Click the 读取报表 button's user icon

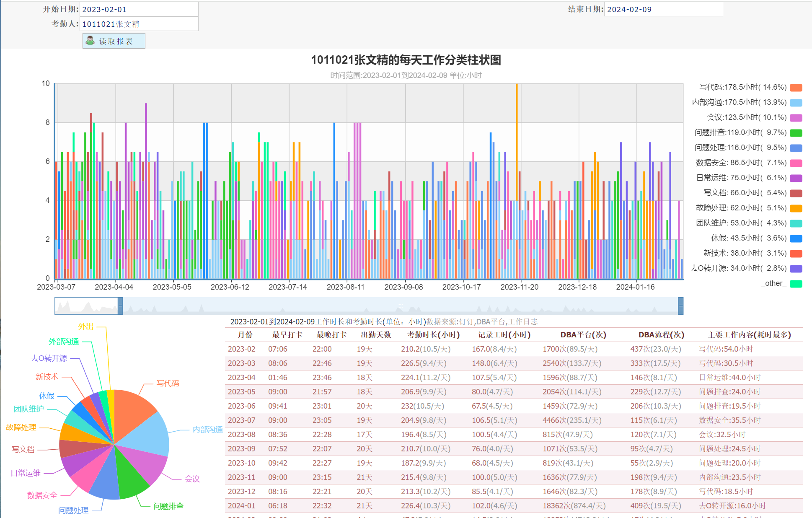click(x=90, y=40)
